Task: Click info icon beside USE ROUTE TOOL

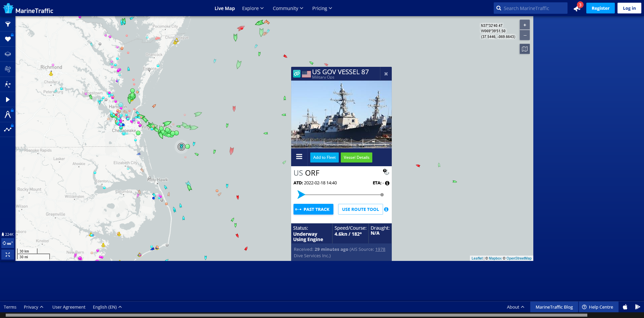Action: (x=386, y=209)
